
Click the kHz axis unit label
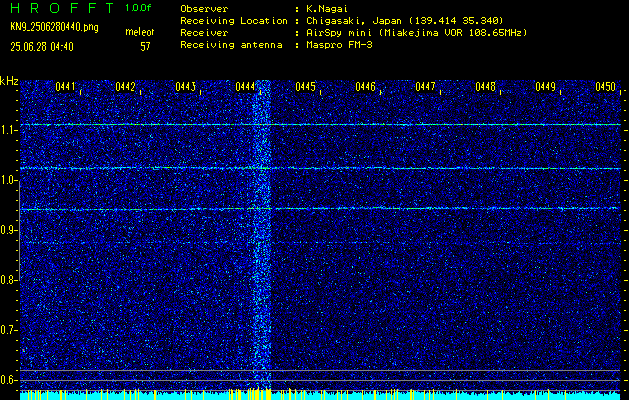[x=9, y=81]
